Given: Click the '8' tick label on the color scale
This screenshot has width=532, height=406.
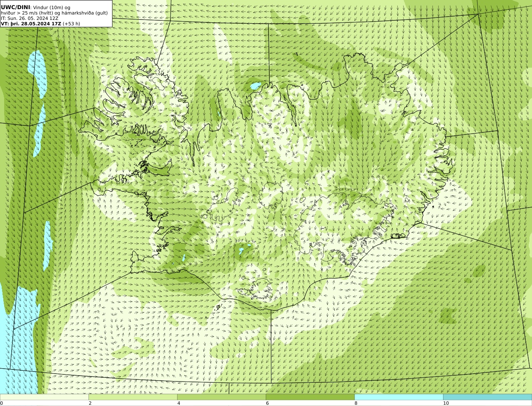Looking at the screenshot, I should point(356,403).
